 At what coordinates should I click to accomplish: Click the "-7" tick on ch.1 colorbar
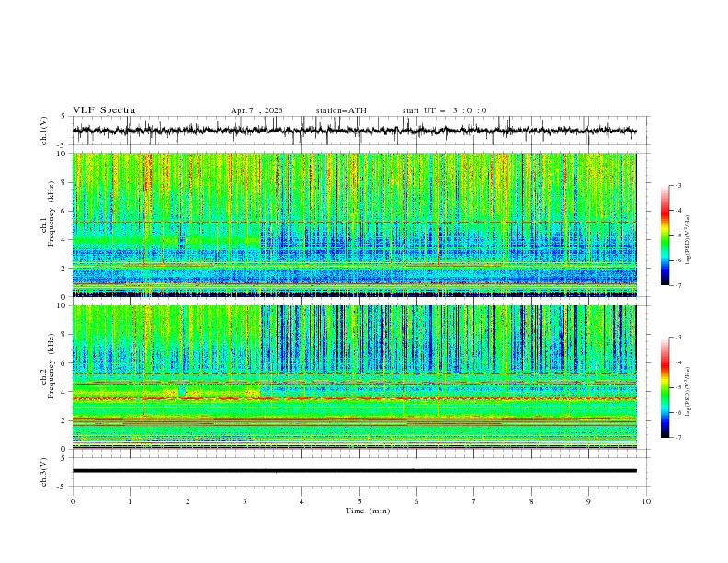point(677,285)
